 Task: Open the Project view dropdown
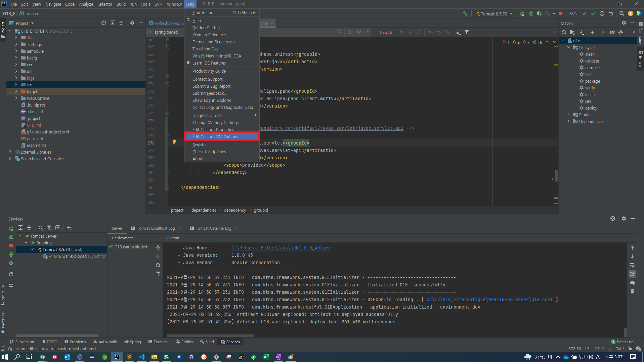(x=22, y=23)
